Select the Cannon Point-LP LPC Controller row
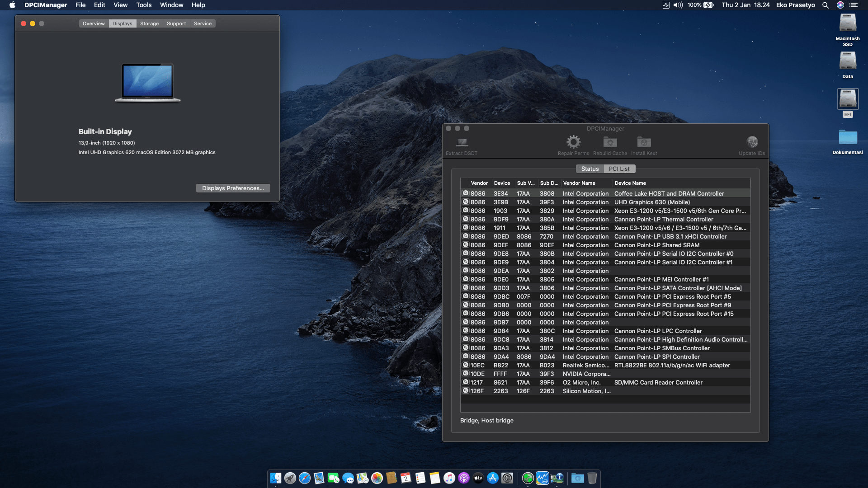The height and width of the screenshot is (488, 868). coord(605,331)
